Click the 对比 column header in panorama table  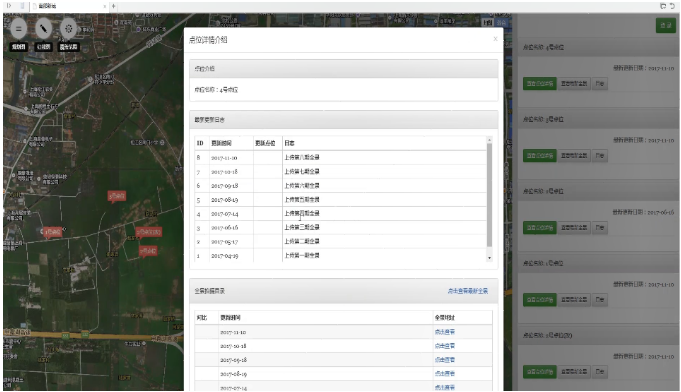pos(202,318)
